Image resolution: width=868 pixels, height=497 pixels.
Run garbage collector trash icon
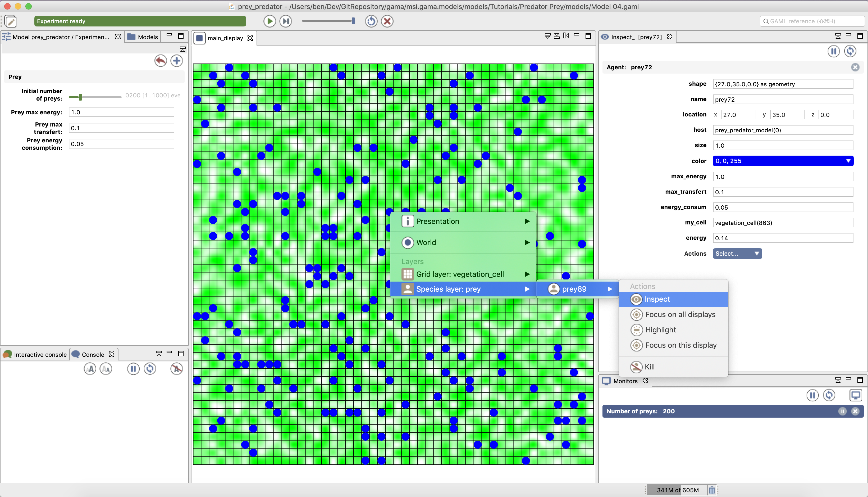[712, 490]
